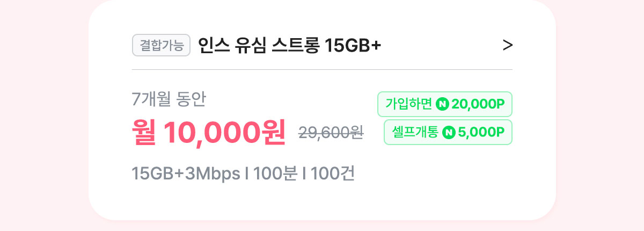Click the 셀프개통 label text
The height and width of the screenshot is (231, 644).
click(415, 132)
